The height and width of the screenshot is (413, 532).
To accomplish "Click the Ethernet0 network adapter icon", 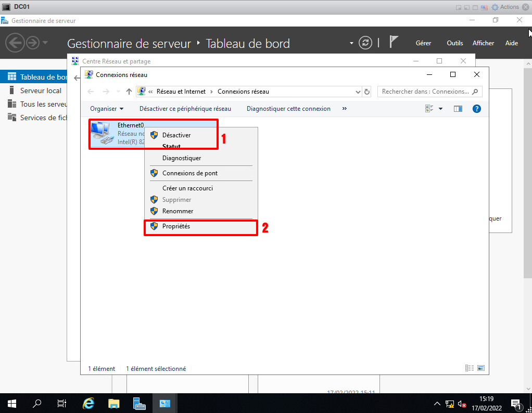I will tap(103, 135).
